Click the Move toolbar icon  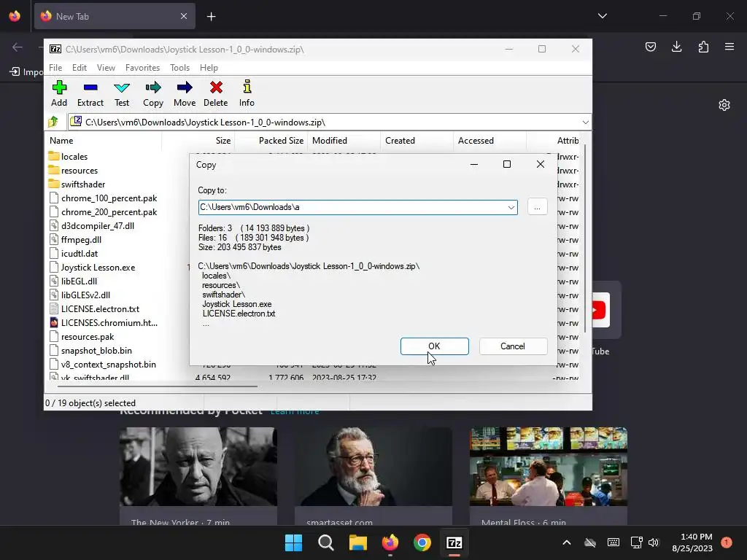(185, 93)
